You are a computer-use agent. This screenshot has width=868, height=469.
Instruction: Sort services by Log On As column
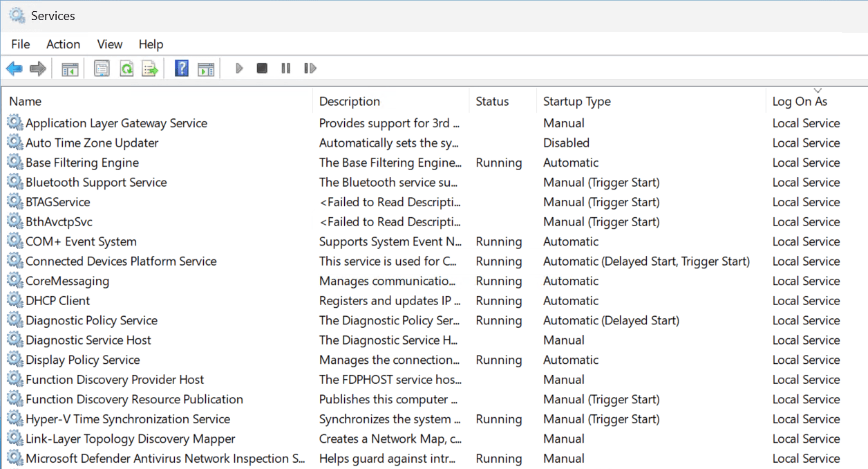click(800, 102)
